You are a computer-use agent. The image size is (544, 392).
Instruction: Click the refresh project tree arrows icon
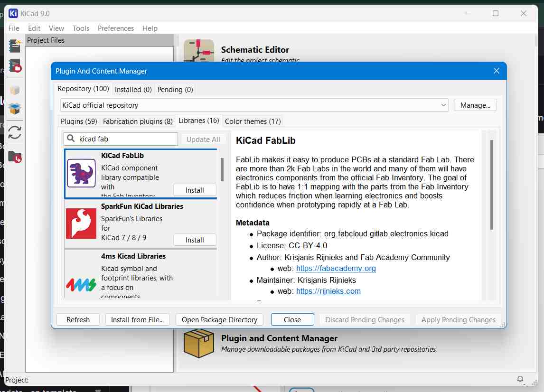tap(15, 132)
